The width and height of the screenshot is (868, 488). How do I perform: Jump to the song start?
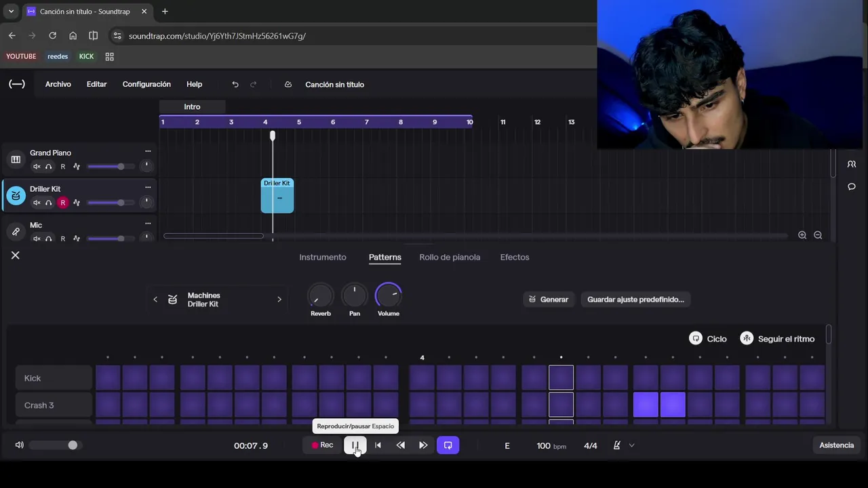pos(378,445)
